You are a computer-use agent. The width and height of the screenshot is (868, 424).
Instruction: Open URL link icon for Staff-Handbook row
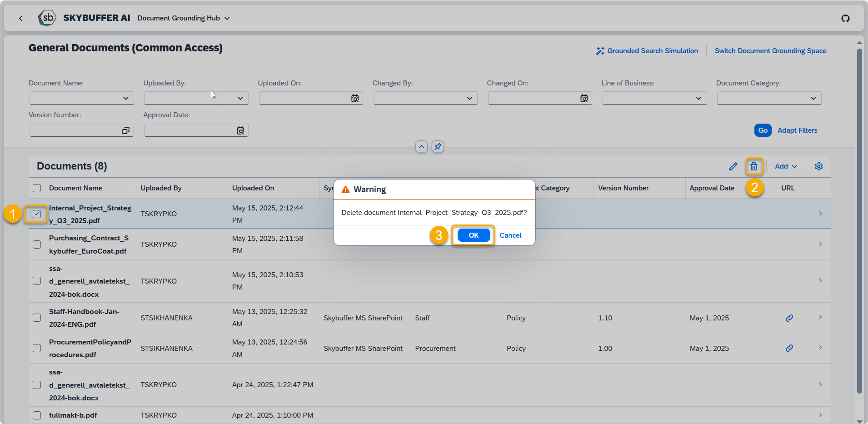789,318
